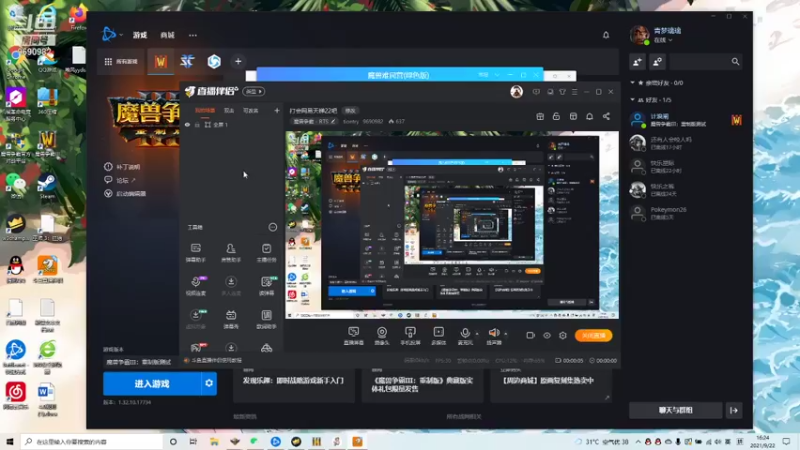The height and width of the screenshot is (450, 800).
Task: Open the lyrics helper tool in toolbox
Action: pyautogui.click(x=266, y=319)
